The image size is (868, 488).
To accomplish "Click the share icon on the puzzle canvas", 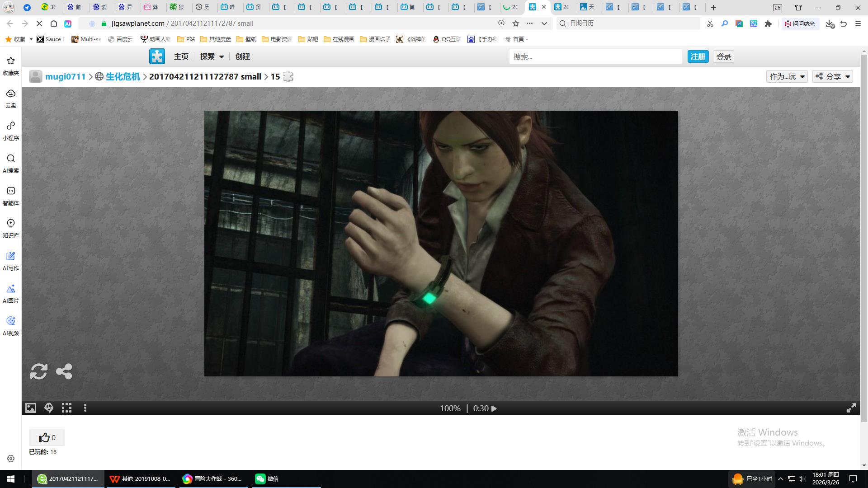I will pyautogui.click(x=64, y=371).
